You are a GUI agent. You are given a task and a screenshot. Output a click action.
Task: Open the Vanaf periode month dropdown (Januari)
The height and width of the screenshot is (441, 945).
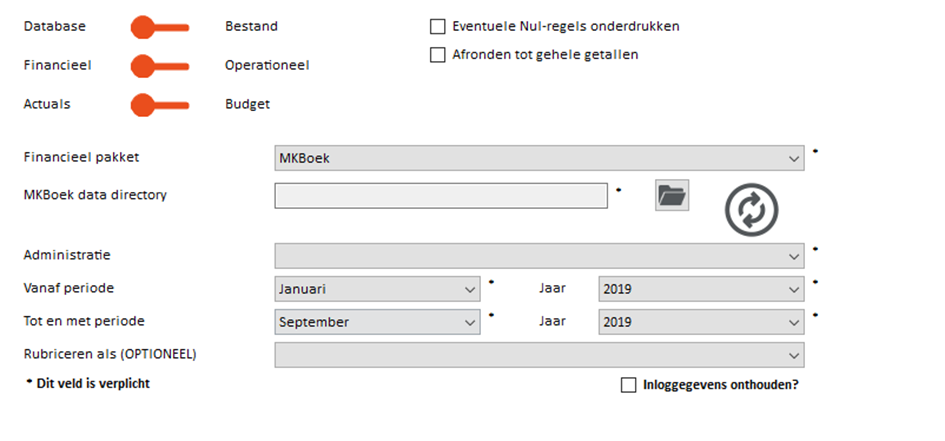pos(377,289)
